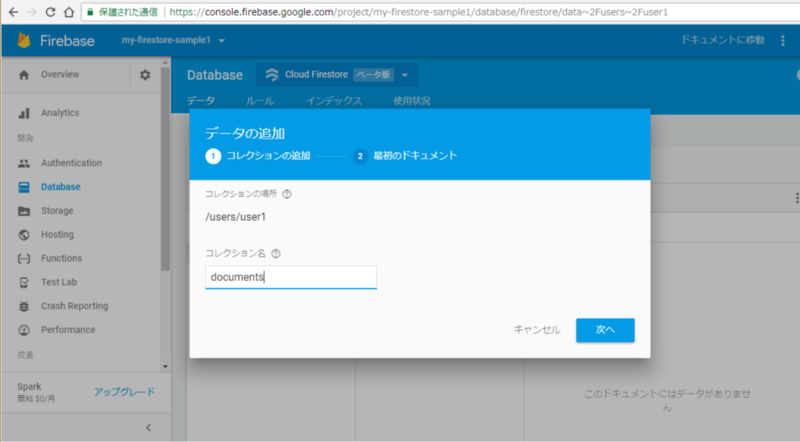The image size is (800, 442).
Task: Click the Performance gauge icon
Action: pyautogui.click(x=24, y=330)
